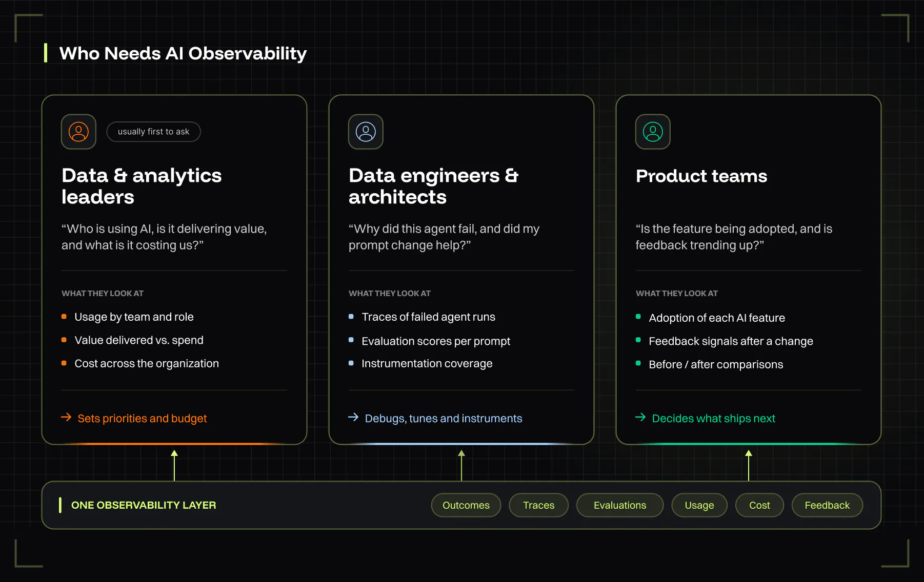924x582 pixels.
Task: Select 'Before / after comparisons' bullet
Action: coord(716,364)
